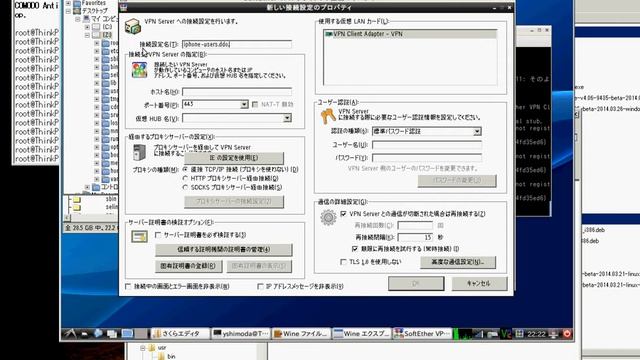640x360 pixels.
Task: Open 高度な通信設定 advanced settings button
Action: [458, 262]
